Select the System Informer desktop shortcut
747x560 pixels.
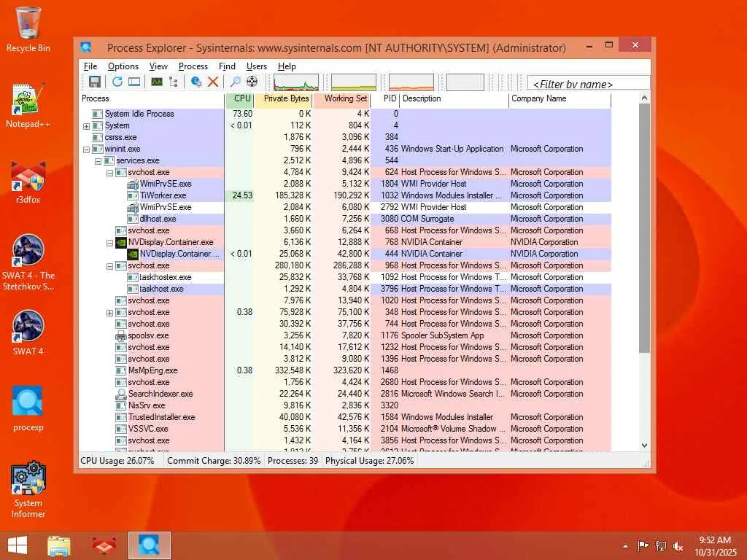28,489
